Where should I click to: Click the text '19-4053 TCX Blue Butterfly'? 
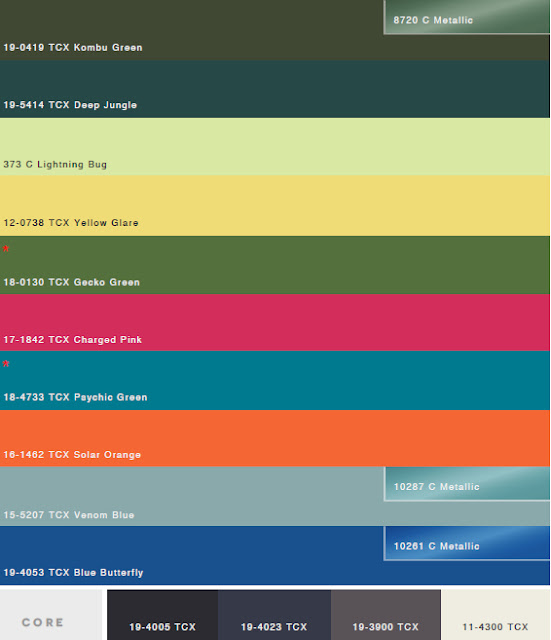(x=73, y=573)
